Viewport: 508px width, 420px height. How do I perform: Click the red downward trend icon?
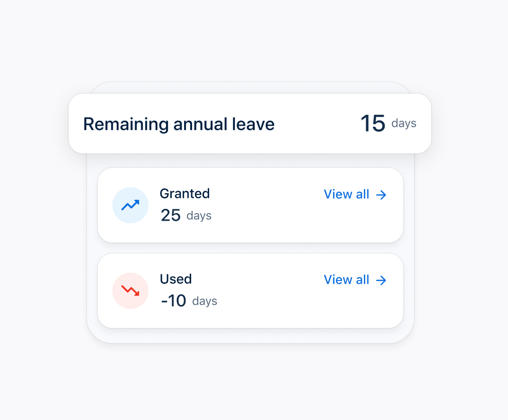coord(130,291)
